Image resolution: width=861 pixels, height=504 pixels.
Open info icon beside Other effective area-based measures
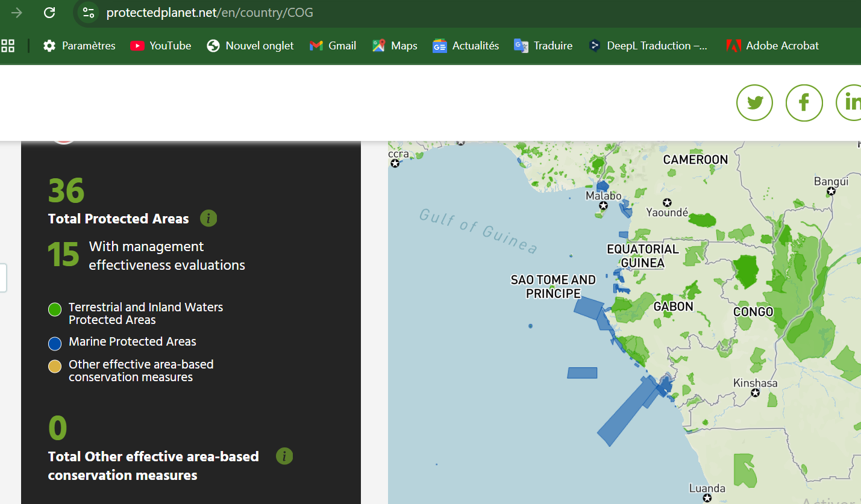click(284, 456)
